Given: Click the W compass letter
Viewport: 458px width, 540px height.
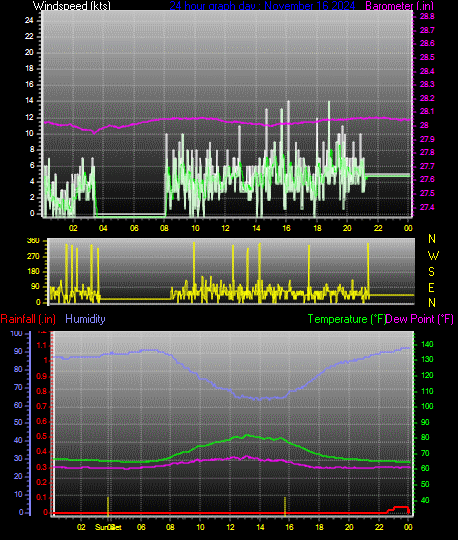Looking at the screenshot, I should pos(433,256).
